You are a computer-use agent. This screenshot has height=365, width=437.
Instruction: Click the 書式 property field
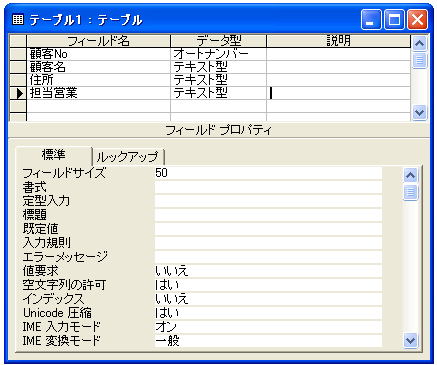268,187
